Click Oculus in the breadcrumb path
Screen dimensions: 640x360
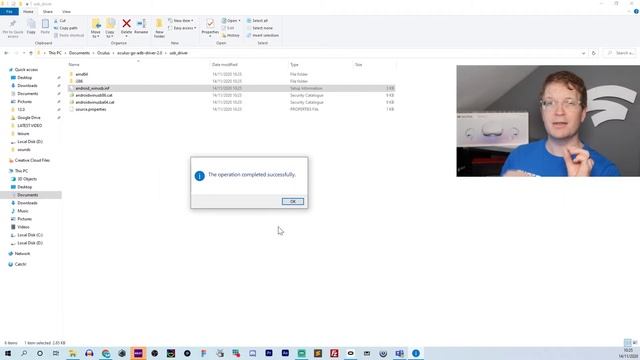point(103,53)
